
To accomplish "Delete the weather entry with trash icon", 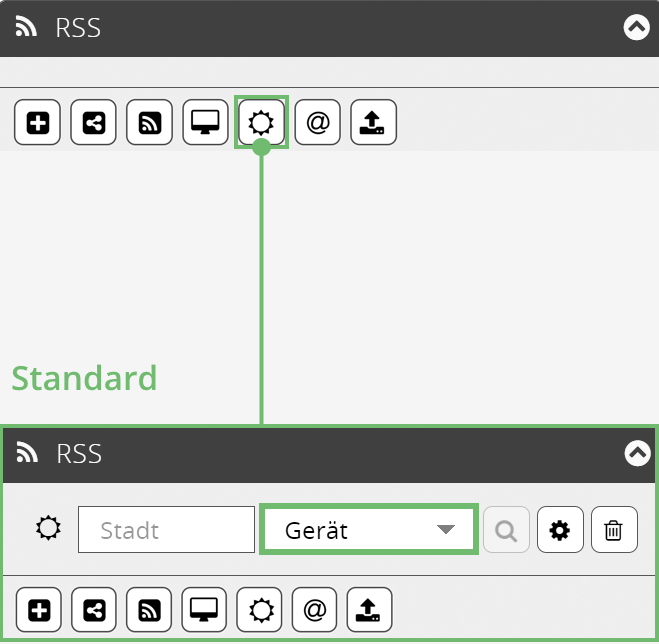I will (x=614, y=530).
